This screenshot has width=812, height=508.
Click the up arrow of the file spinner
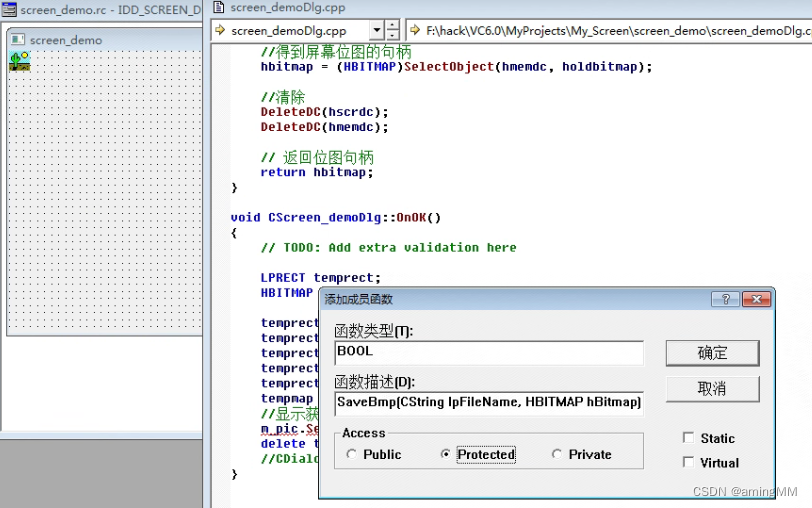click(393, 25)
